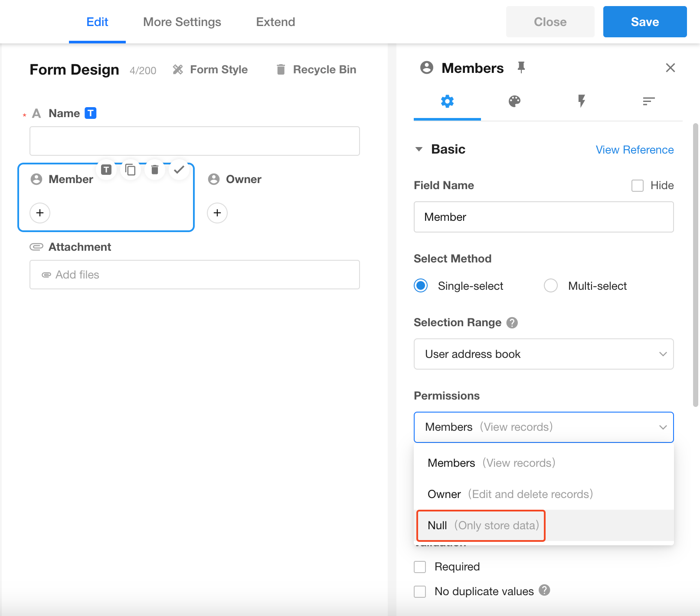Open the lightning bolt events tab

point(581,102)
